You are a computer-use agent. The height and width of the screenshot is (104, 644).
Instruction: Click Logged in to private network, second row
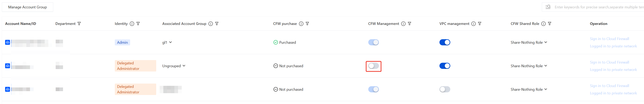613,70
